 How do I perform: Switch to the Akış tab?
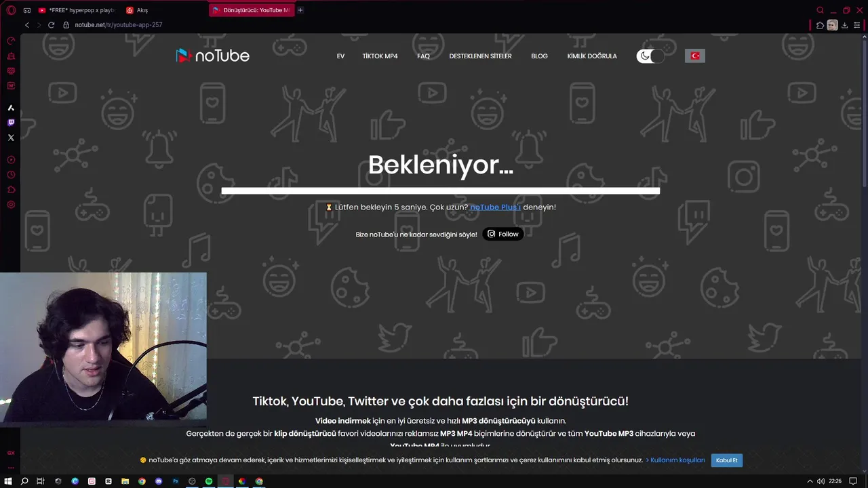point(163,10)
